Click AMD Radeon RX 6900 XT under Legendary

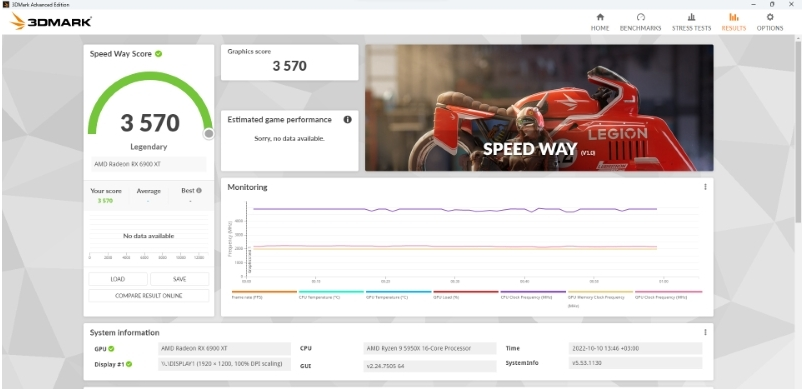pos(149,164)
